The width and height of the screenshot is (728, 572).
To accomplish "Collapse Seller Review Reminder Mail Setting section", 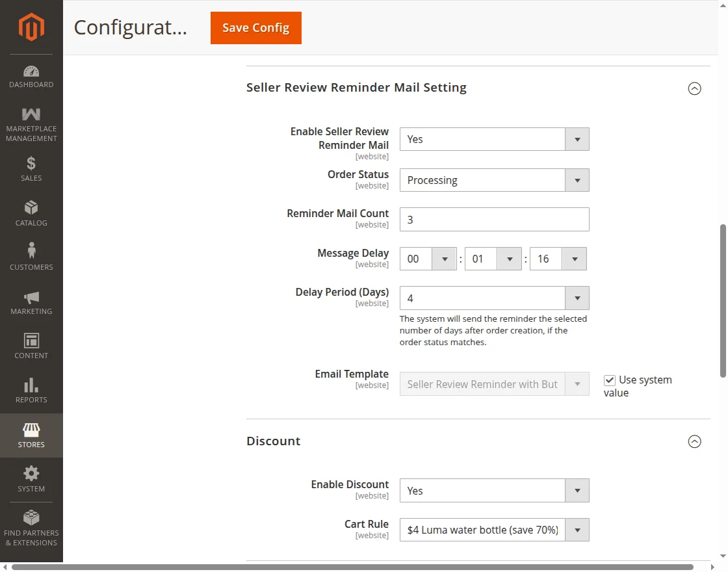I will coord(694,88).
